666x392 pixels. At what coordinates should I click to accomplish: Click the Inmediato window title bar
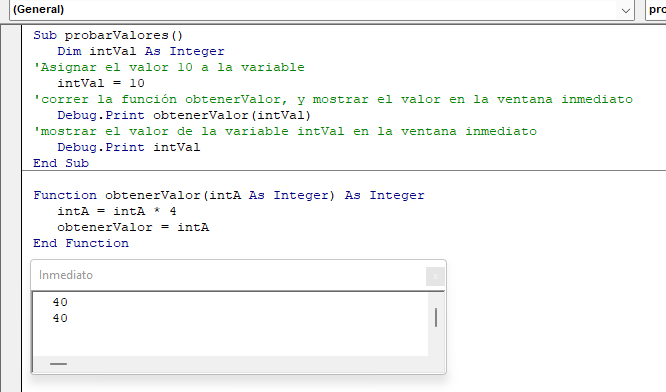tap(238, 275)
